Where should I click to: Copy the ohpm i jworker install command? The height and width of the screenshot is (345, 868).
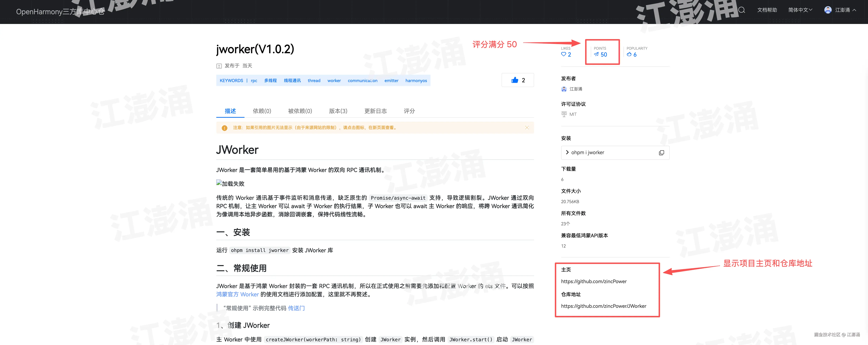[x=661, y=153]
